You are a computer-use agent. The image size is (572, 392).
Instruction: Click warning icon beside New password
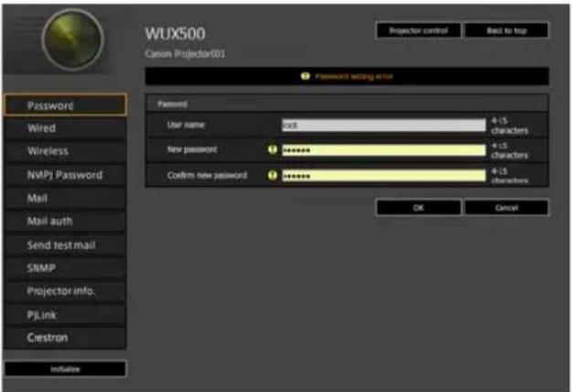click(272, 150)
